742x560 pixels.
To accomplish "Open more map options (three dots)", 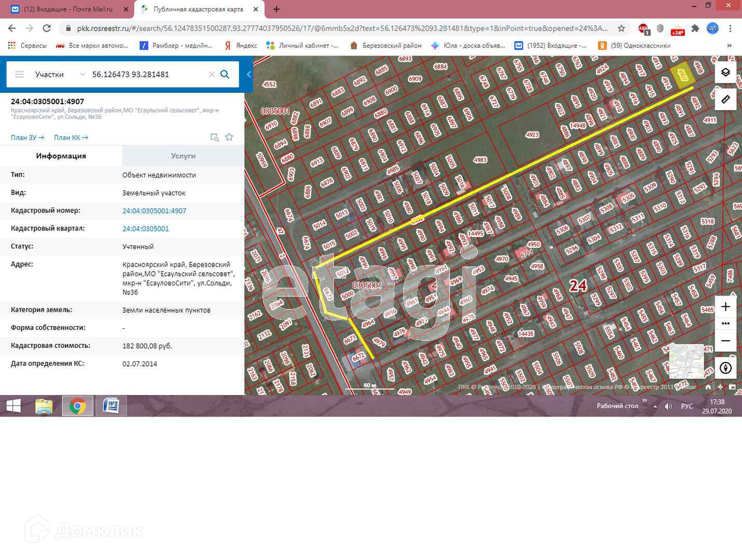I will click(725, 324).
